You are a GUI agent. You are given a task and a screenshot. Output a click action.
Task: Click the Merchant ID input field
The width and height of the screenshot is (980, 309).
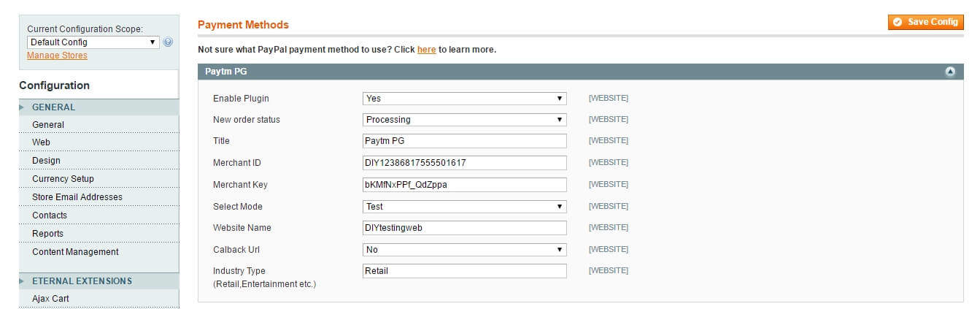click(x=464, y=163)
